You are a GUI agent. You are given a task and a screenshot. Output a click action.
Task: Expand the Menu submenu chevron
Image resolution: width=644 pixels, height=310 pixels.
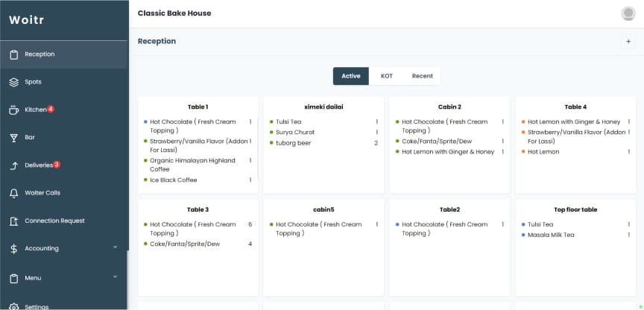click(x=115, y=277)
